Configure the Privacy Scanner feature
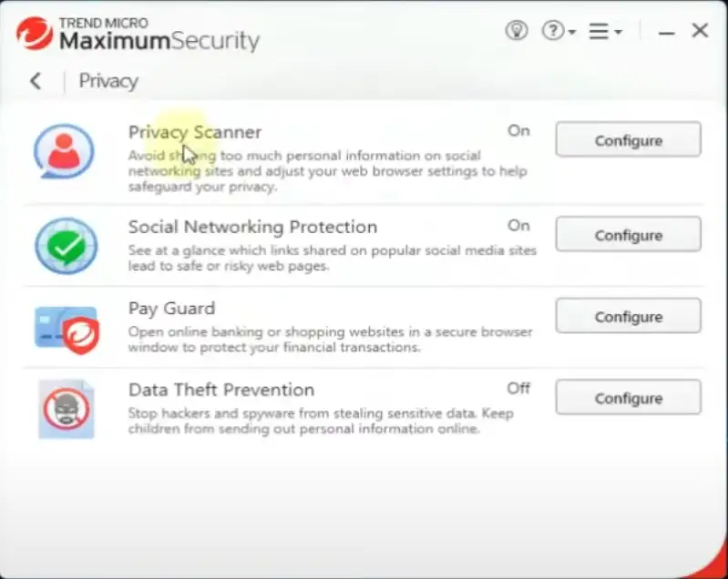Image resolution: width=728 pixels, height=579 pixels. tap(628, 140)
